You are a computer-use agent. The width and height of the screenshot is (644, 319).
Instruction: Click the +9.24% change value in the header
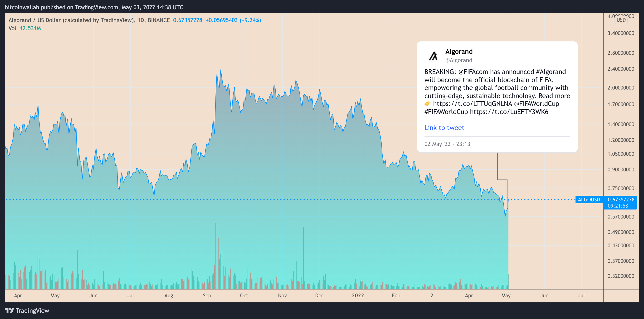point(250,20)
